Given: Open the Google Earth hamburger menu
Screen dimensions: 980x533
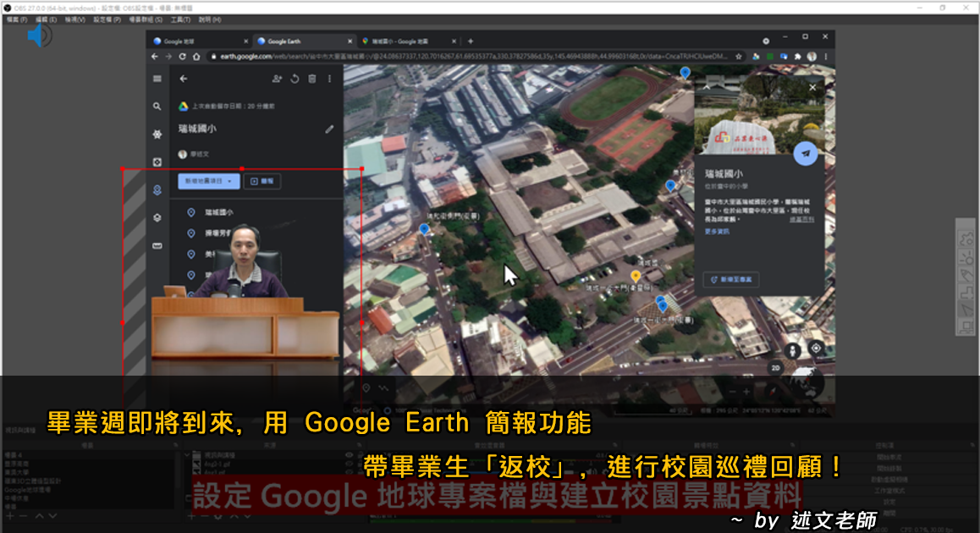Looking at the screenshot, I should (157, 79).
